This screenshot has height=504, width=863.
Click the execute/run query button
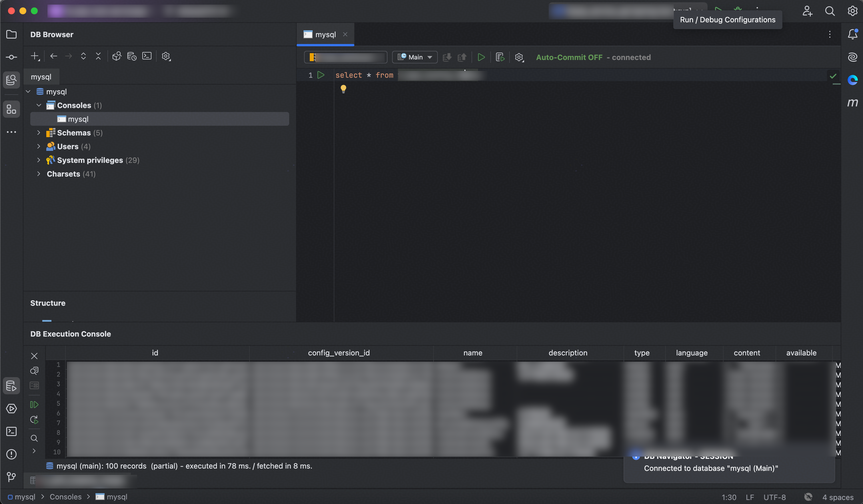coord(481,57)
